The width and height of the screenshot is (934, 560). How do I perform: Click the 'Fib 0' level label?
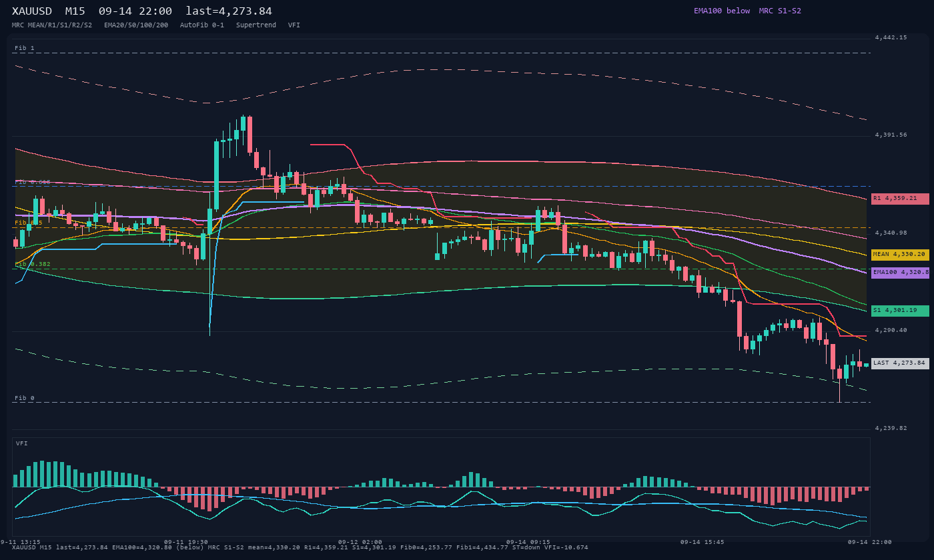[x=25, y=398]
